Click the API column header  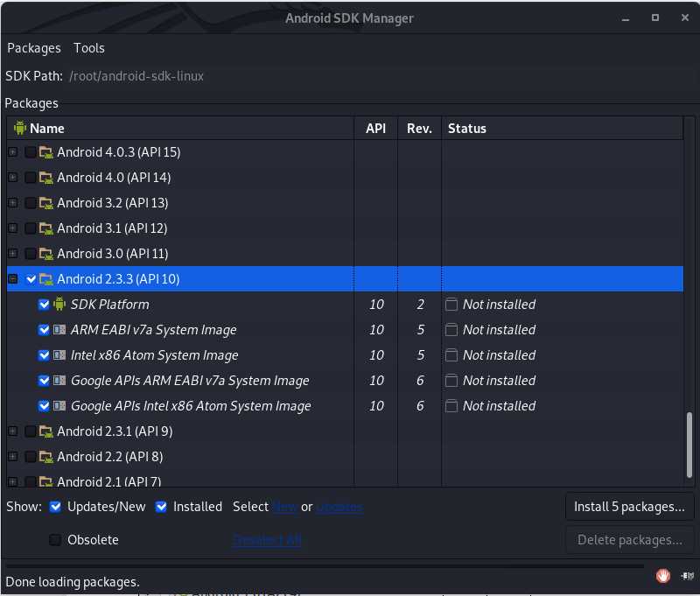376,128
